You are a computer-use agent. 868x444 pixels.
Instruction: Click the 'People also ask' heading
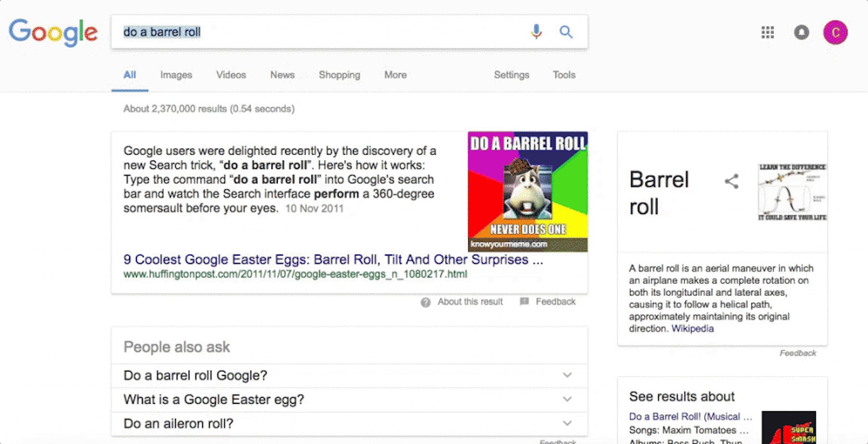click(x=176, y=347)
